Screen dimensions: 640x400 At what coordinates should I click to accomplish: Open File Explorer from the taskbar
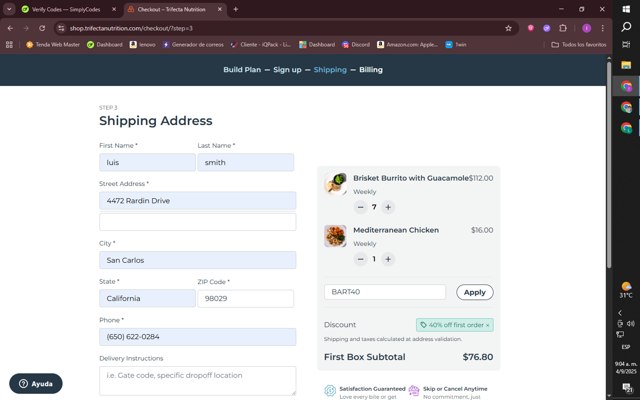pyautogui.click(x=626, y=65)
